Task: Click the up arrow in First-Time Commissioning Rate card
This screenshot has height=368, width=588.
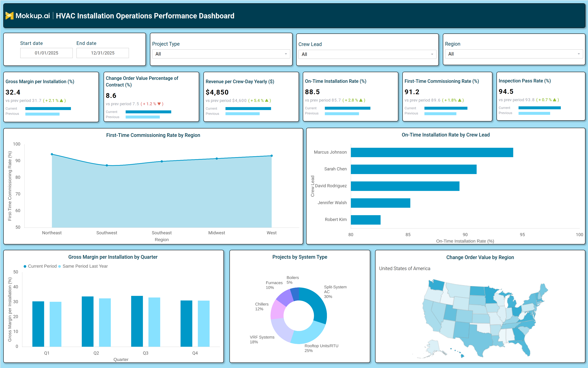Action: [x=459, y=100]
